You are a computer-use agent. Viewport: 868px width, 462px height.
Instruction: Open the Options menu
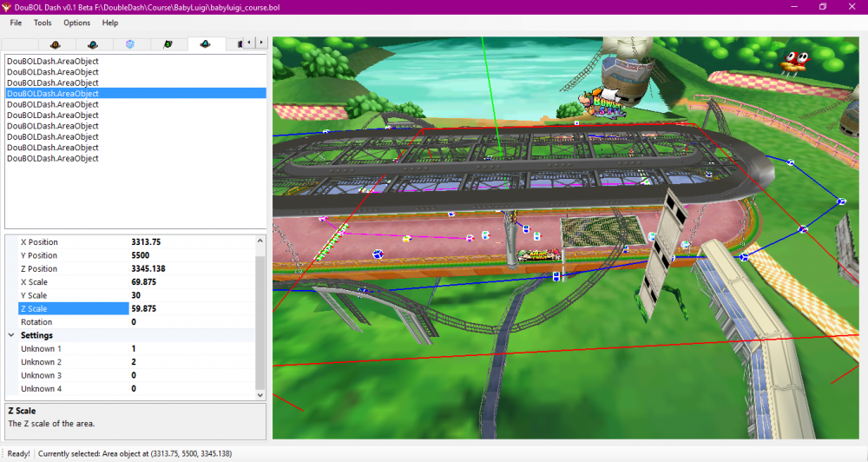coord(76,23)
